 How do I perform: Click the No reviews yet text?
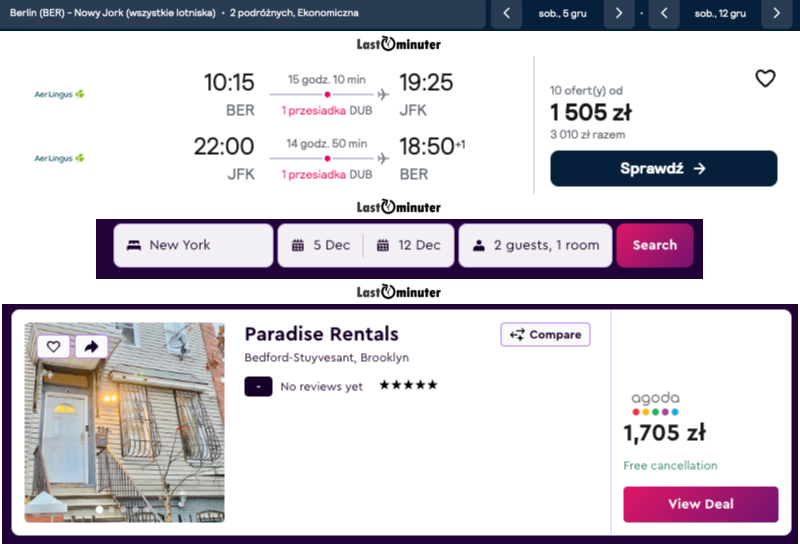tap(321, 387)
